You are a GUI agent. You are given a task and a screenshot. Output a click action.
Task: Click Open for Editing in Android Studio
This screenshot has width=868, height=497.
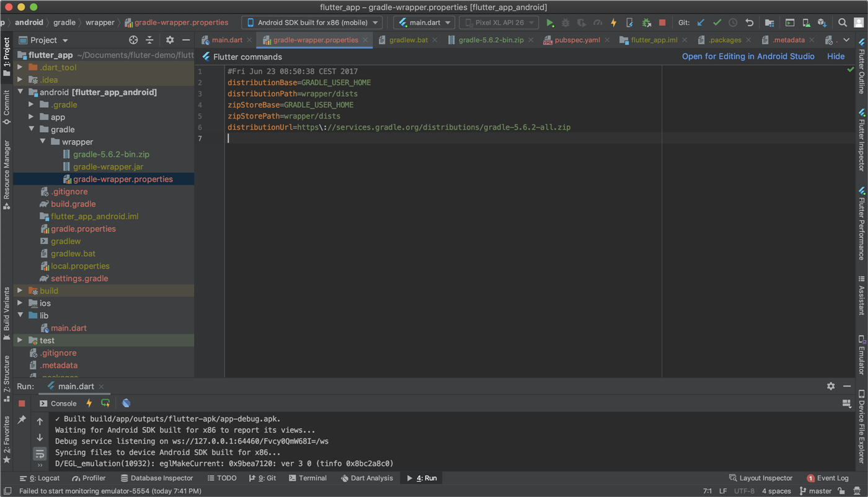[x=748, y=56]
